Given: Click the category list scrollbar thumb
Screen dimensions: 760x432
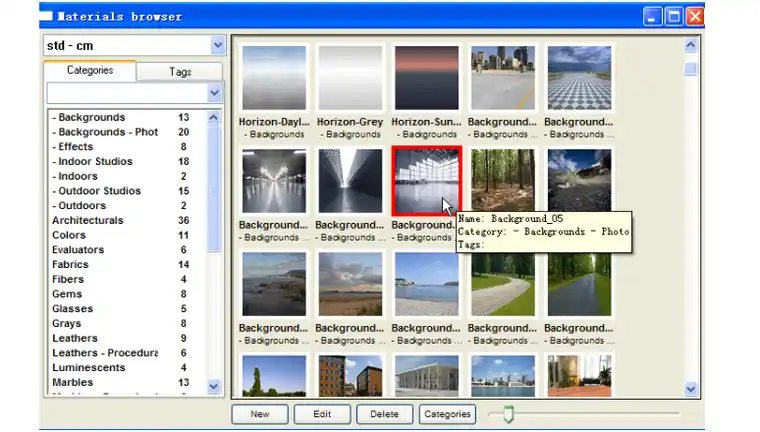Looking at the screenshot, I should (213, 188).
